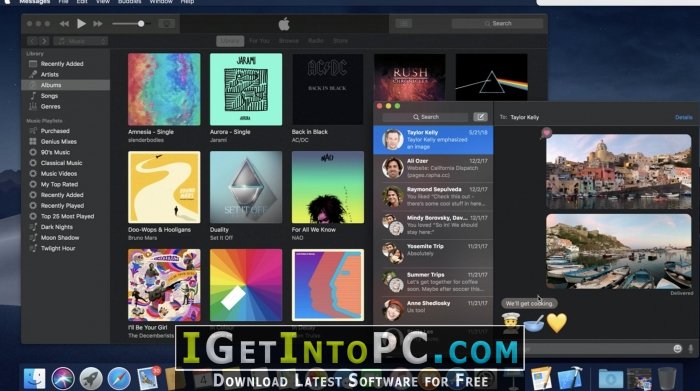Open Safari from the Dock
This screenshot has height=391, width=700.
119,379
